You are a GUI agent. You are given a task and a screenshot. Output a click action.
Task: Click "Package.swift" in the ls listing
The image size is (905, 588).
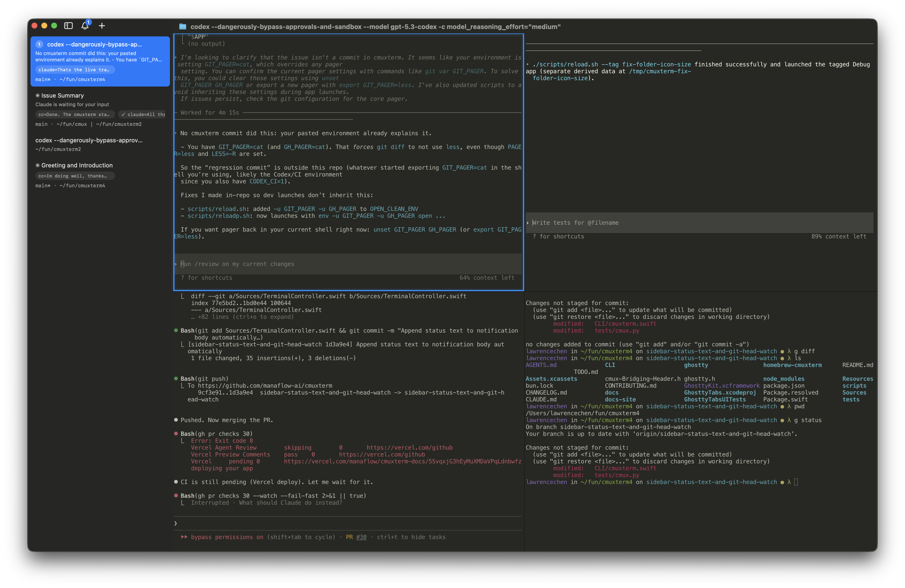pyautogui.click(x=785, y=399)
